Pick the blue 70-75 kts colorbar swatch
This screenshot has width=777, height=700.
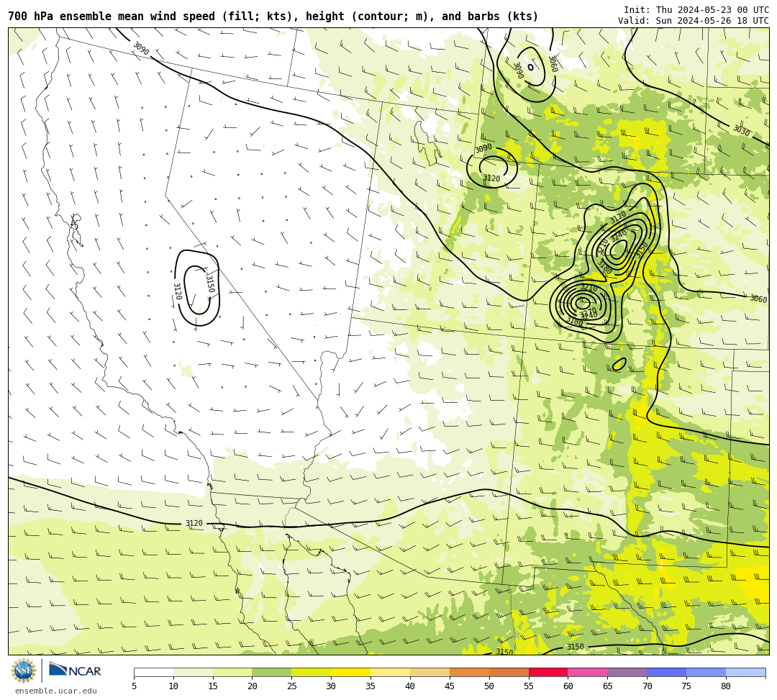666,672
